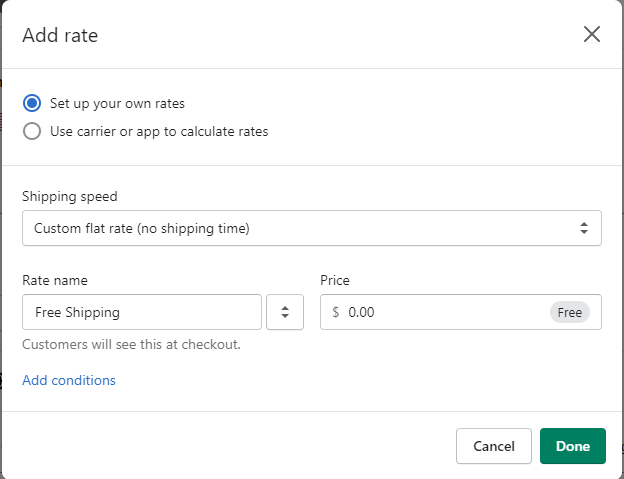
Task: Choose the 'Use carrier or app' radio button
Action: (x=32, y=131)
